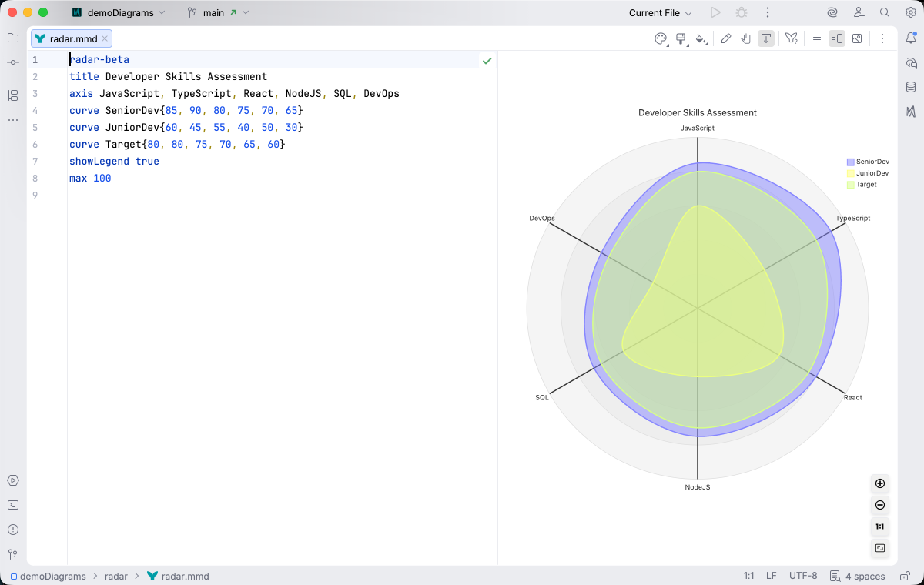Image resolution: width=924 pixels, height=585 pixels.
Task: Open Code With Me add-user icon
Action: pos(859,12)
